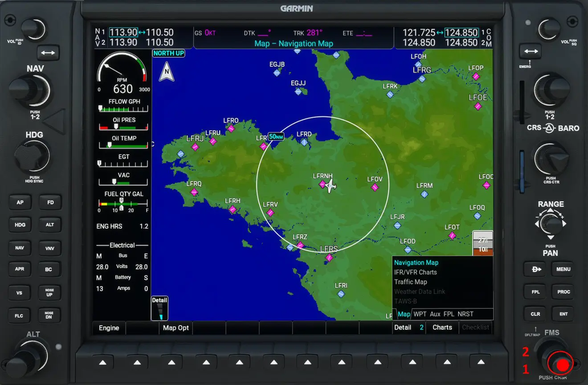Click the FUEL QTY GAL gauge bar

coord(123,204)
